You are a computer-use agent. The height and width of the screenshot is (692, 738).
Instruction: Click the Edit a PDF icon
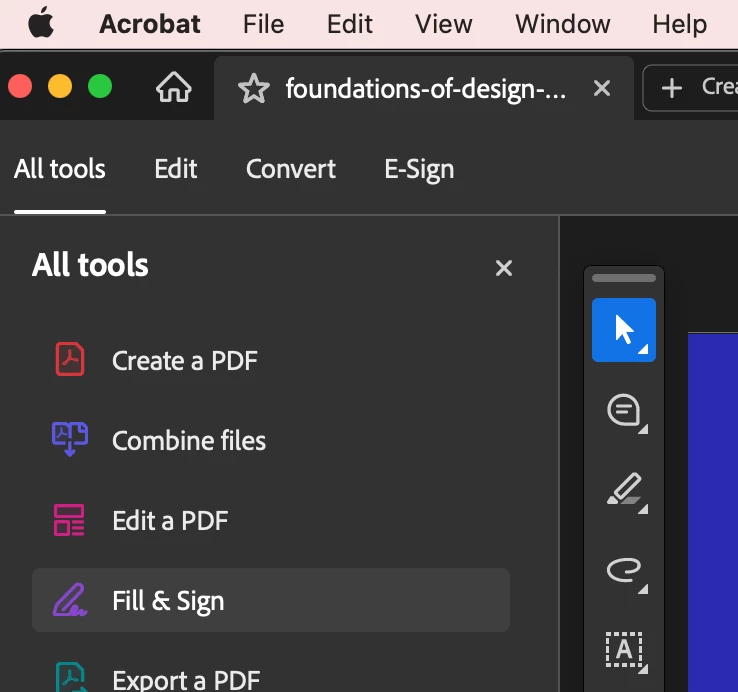[x=69, y=520]
